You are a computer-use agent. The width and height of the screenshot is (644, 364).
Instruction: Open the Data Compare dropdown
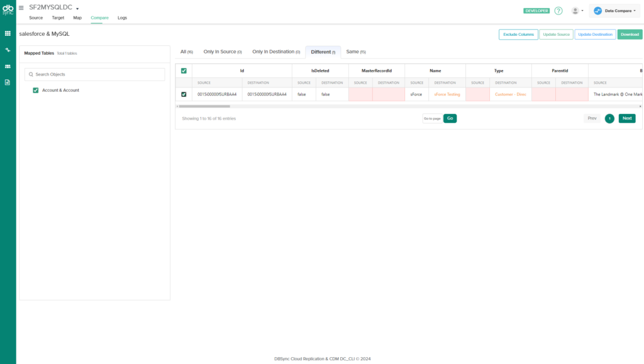[x=615, y=11]
